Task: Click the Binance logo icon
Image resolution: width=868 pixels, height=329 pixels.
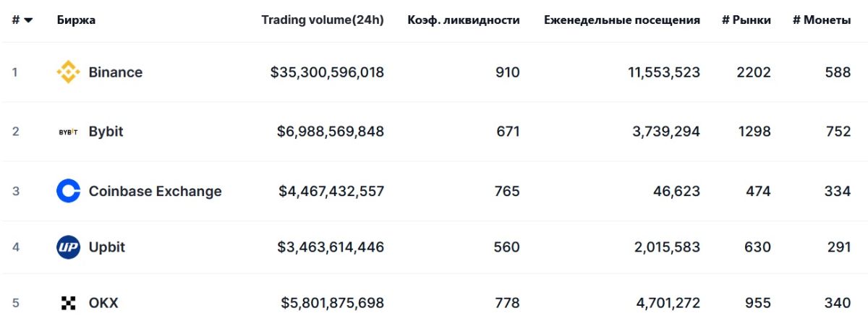Action: pyautogui.click(x=68, y=72)
